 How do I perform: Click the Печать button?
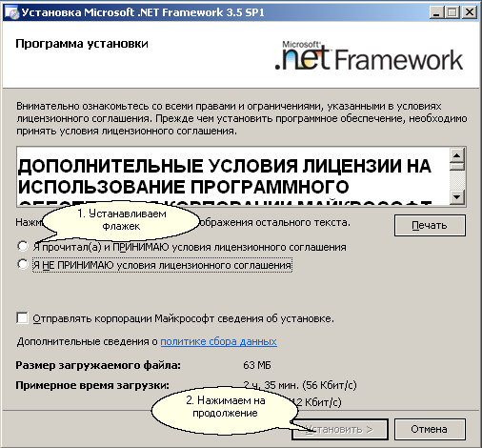coord(430,225)
